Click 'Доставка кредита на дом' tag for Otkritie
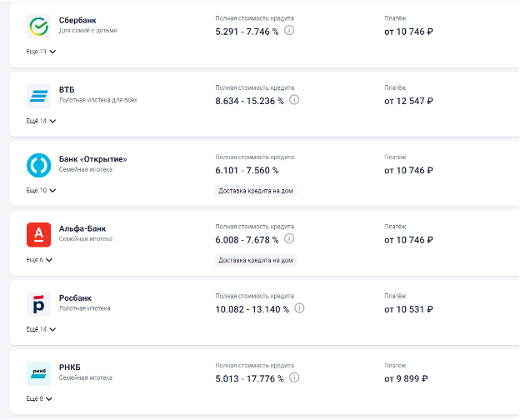520x420 pixels. tap(256, 191)
